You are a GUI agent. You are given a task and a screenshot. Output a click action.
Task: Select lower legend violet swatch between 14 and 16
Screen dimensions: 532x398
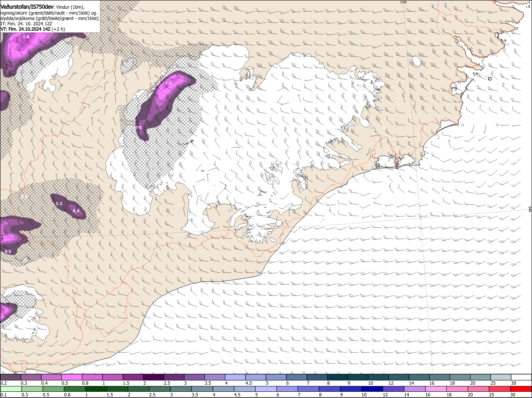[415, 389]
